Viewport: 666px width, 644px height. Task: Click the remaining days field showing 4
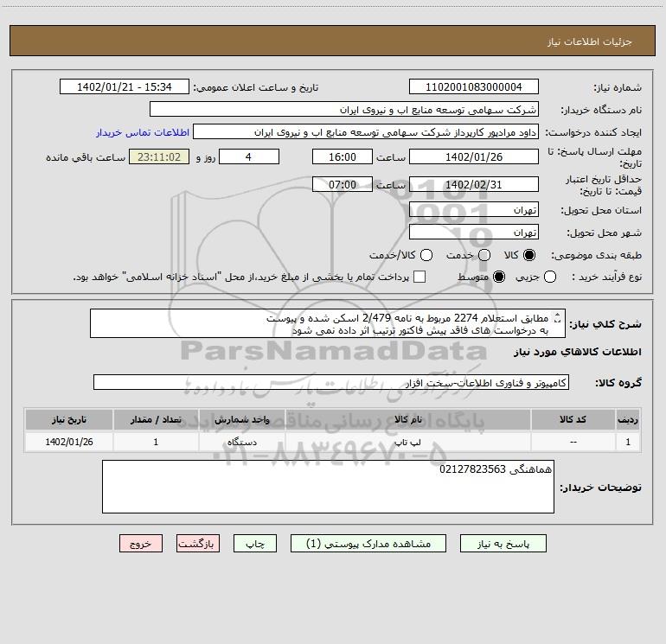pyautogui.click(x=249, y=156)
